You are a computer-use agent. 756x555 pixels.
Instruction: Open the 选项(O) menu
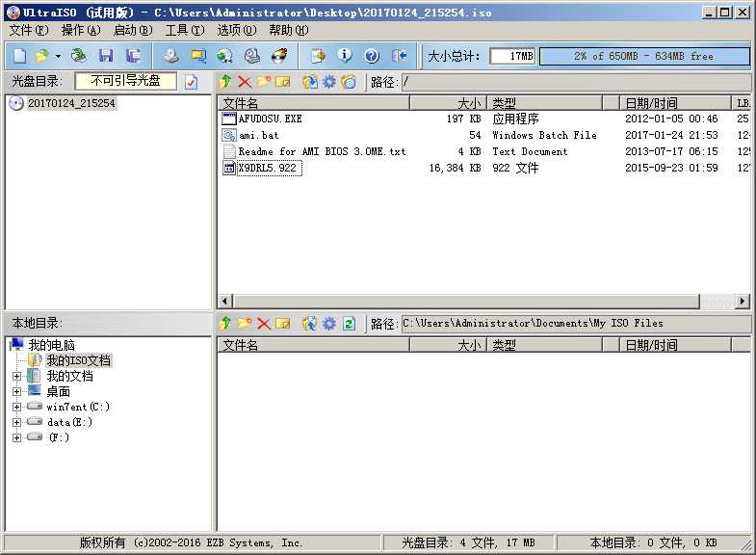tap(237, 31)
